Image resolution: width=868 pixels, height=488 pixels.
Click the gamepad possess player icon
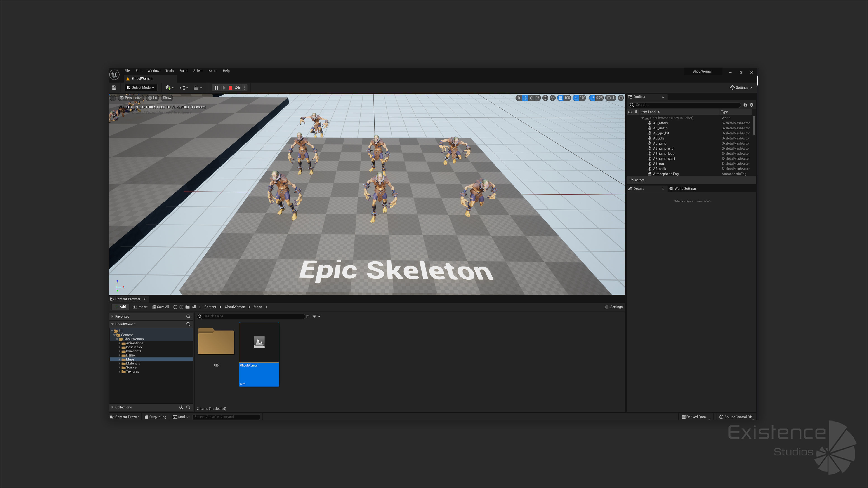238,88
